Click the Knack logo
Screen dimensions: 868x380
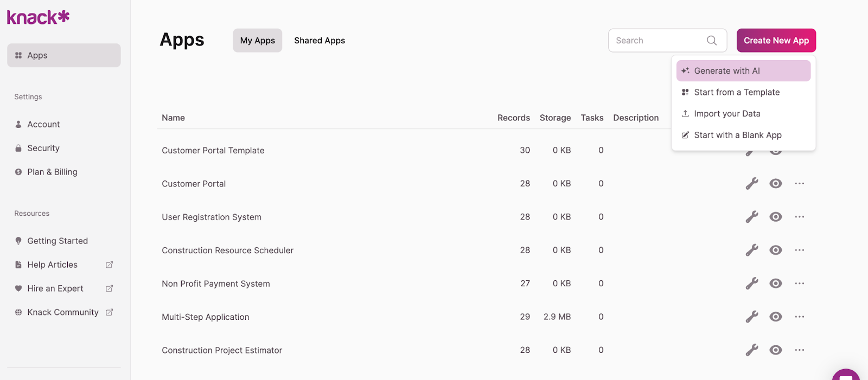click(38, 17)
